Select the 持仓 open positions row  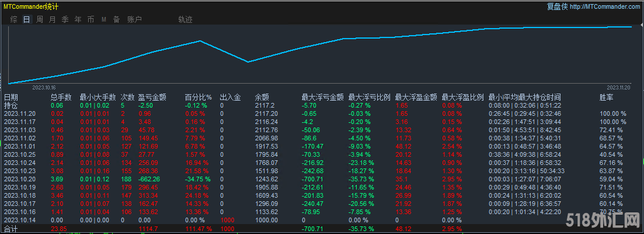pos(11,105)
